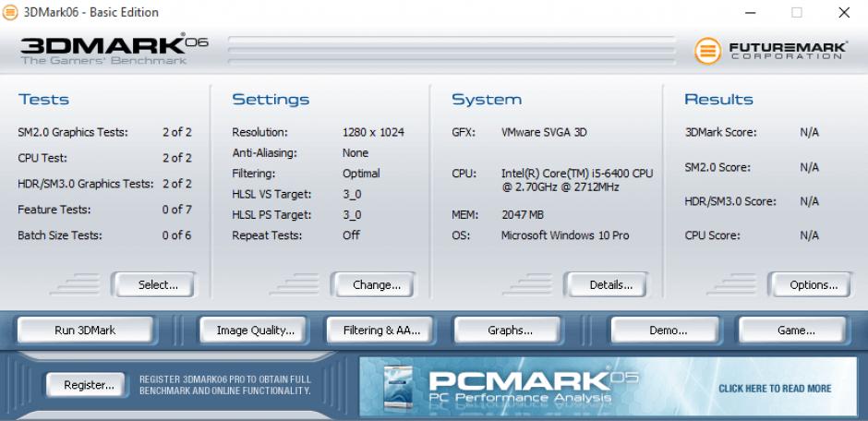Open the Change settings dialog
The image size is (868, 421).
(374, 285)
